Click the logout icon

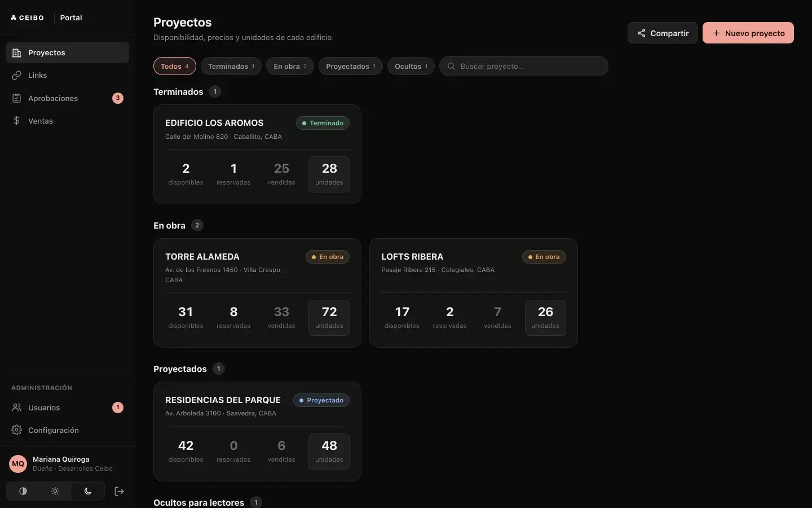(119, 491)
